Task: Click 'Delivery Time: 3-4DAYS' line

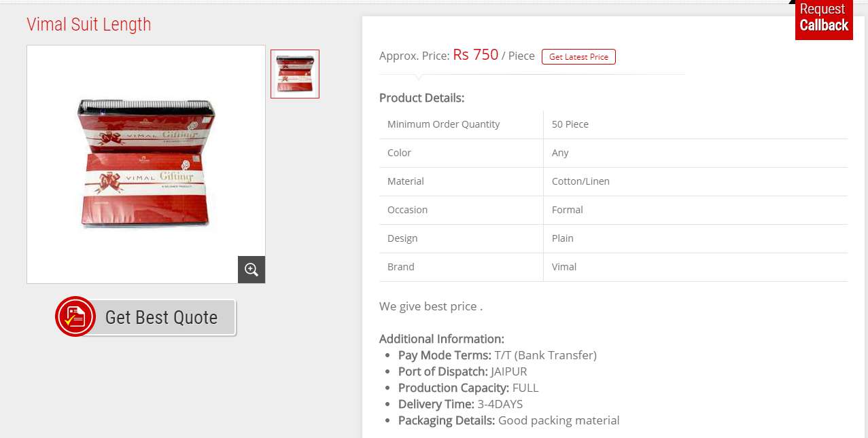Action: pyautogui.click(x=461, y=404)
